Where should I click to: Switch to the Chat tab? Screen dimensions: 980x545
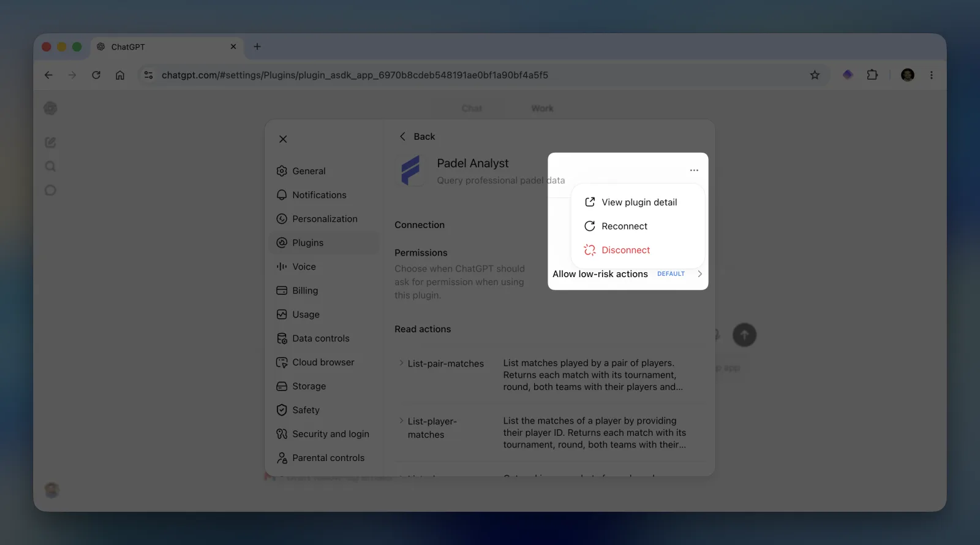pyautogui.click(x=472, y=109)
